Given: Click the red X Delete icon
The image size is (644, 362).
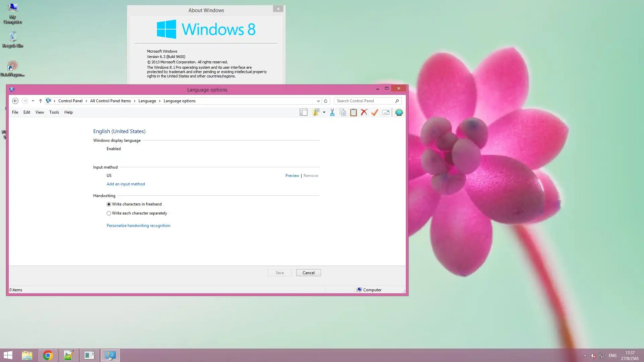Looking at the screenshot, I should coord(364,112).
